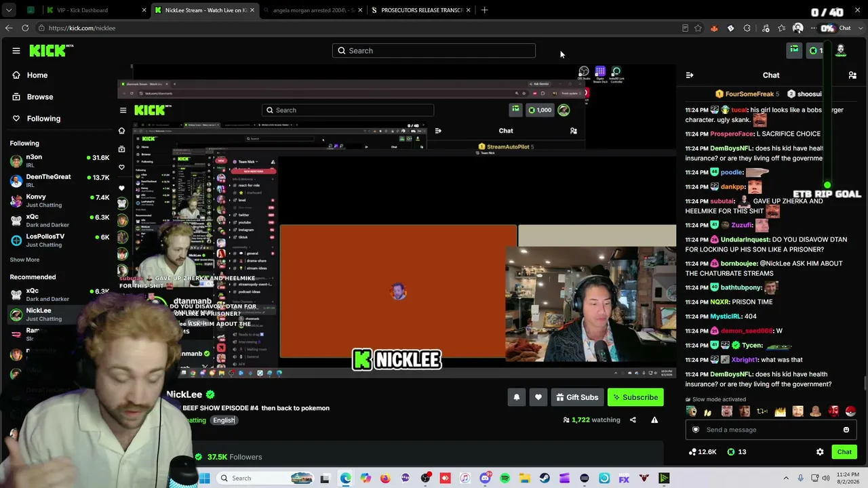Open the browser profile avatar
This screenshot has height=488, width=868.
coord(798,28)
